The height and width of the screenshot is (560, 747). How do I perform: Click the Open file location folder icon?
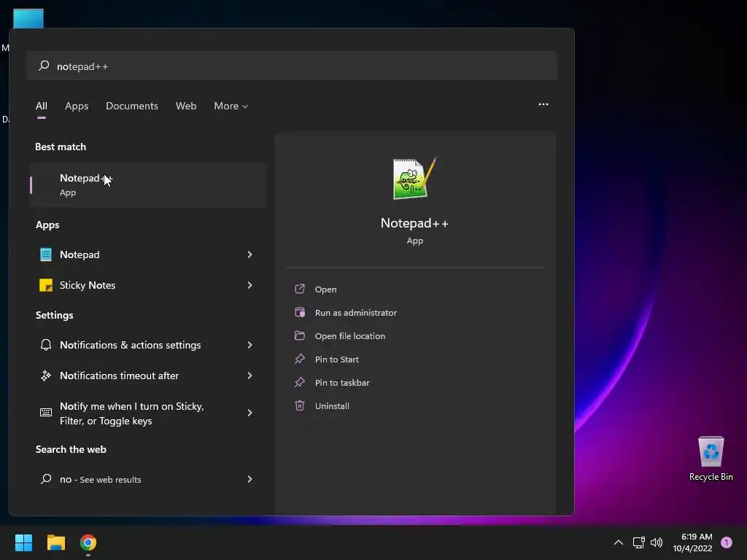(300, 335)
